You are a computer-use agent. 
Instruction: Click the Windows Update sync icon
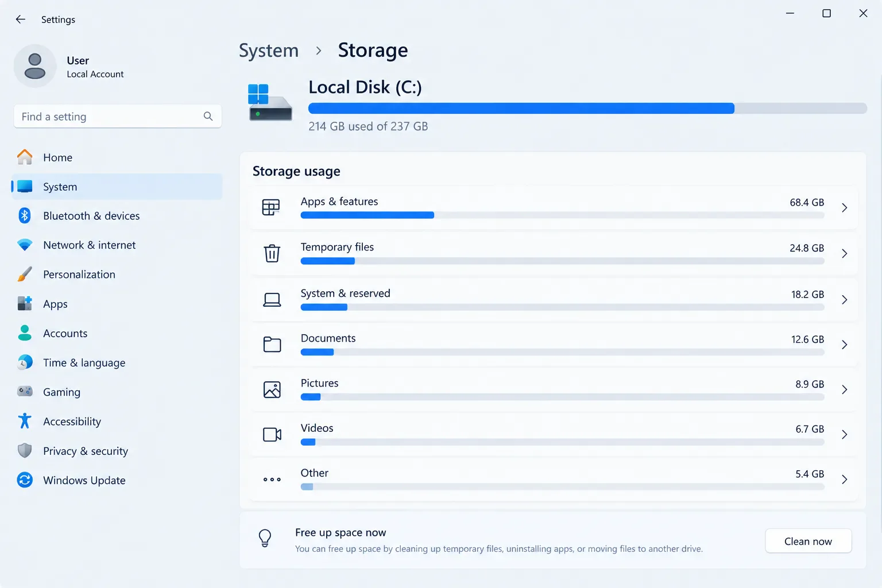click(25, 480)
